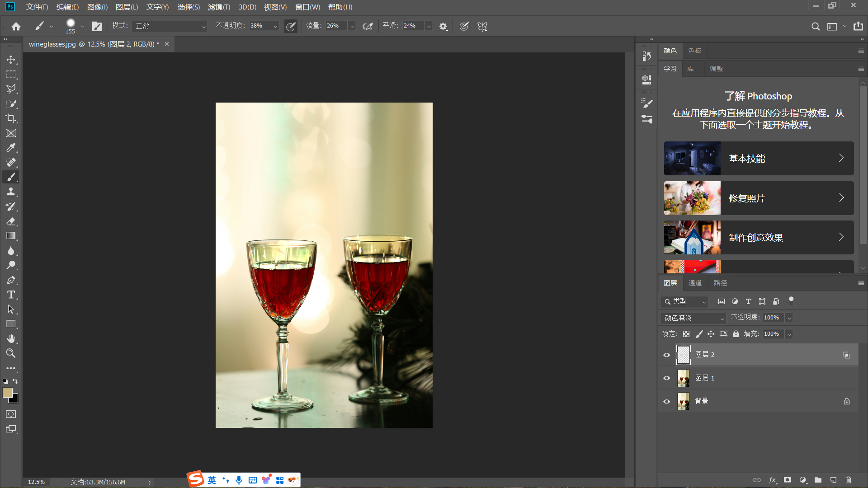Open smoothing options gear icon

coord(443,26)
